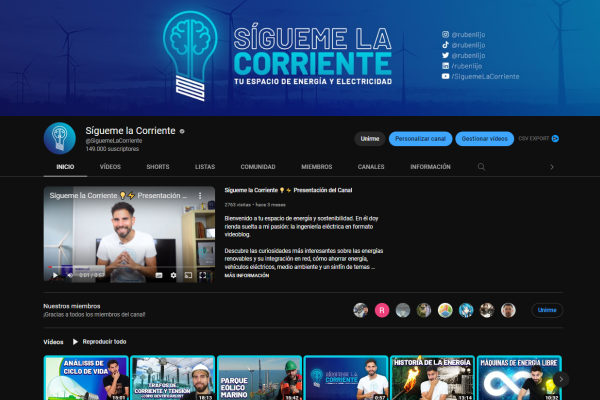Click the anime blue-haired member avatar
This screenshot has width=600, height=400.
(x=466, y=310)
